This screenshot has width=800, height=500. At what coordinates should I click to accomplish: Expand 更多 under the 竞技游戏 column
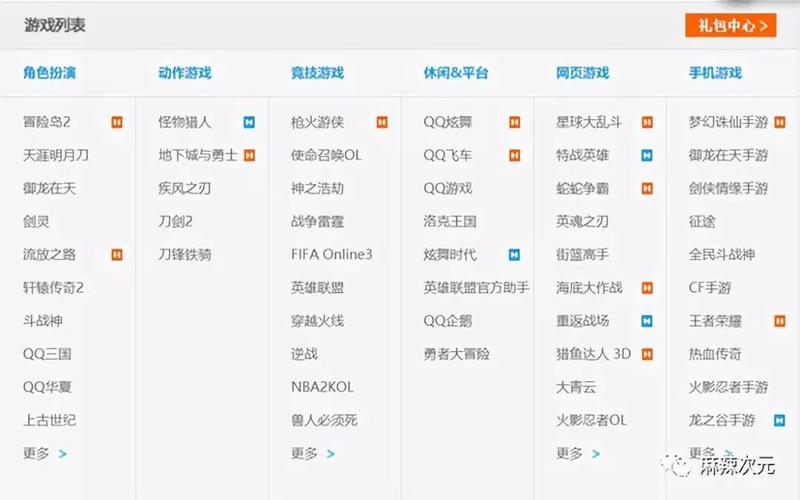click(313, 453)
